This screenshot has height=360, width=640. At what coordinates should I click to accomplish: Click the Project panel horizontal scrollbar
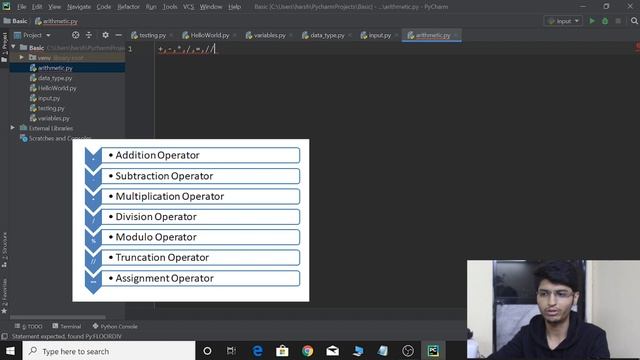click(58, 317)
